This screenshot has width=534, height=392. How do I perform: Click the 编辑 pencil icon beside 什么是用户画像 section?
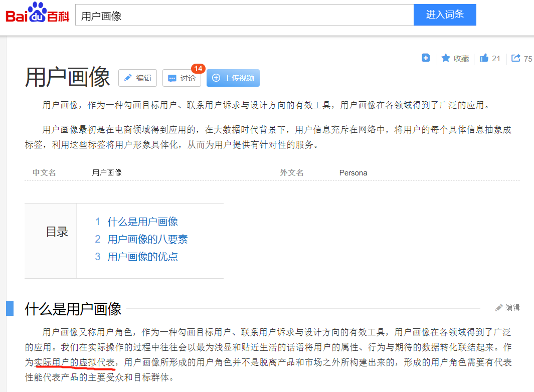click(x=499, y=308)
